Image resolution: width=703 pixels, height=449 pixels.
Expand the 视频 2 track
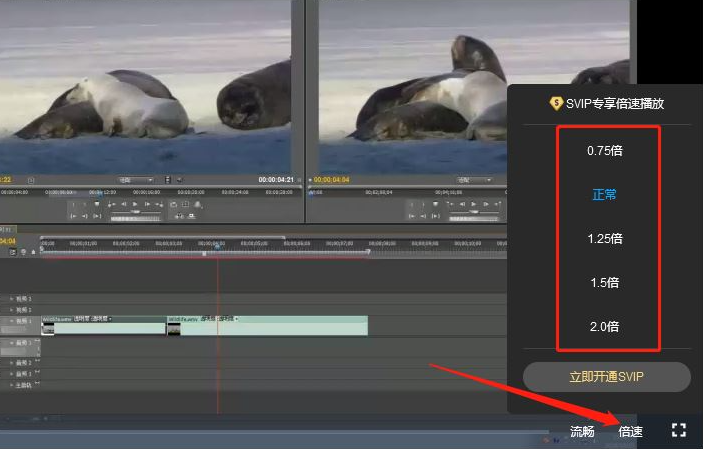click(12, 310)
